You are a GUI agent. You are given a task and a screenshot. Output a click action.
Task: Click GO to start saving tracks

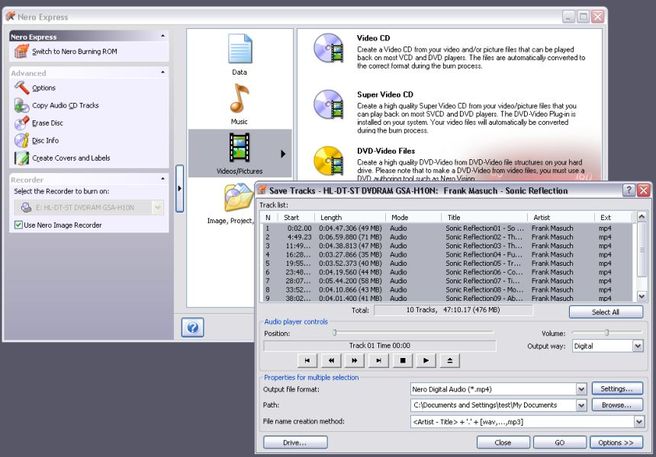tap(560, 442)
